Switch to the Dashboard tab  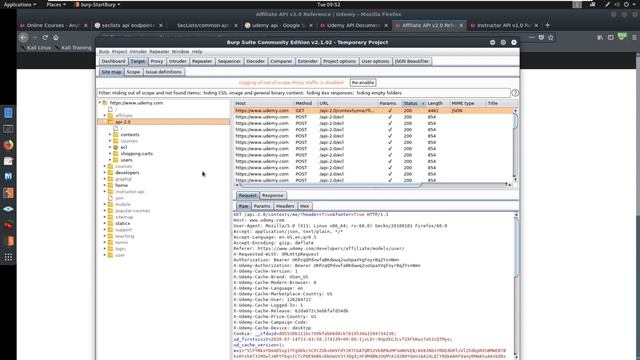(x=113, y=61)
